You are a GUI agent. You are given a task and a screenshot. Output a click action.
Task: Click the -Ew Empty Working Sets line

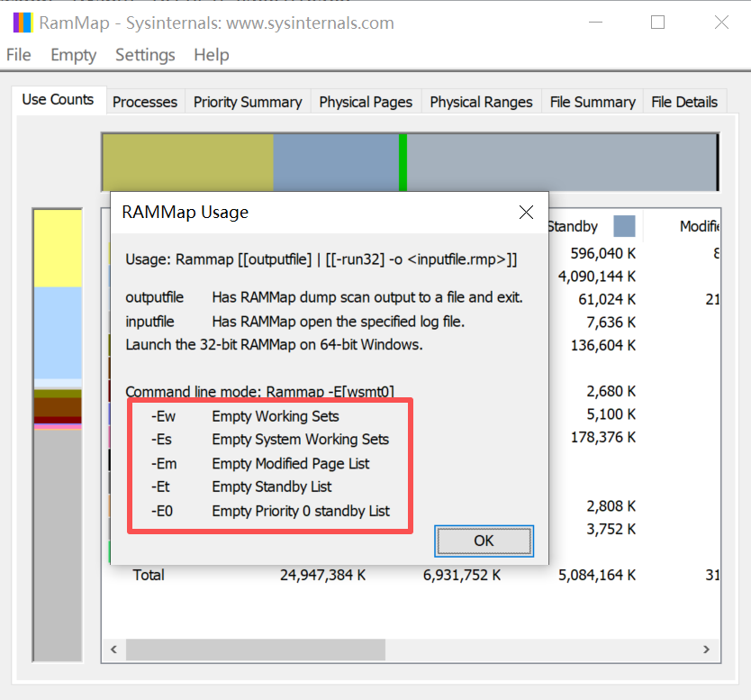pos(245,416)
